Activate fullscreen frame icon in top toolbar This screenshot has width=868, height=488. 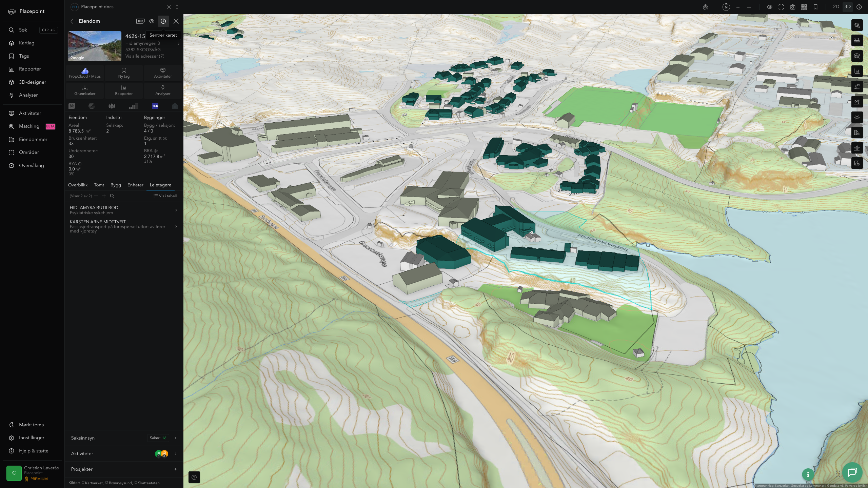[x=781, y=7]
